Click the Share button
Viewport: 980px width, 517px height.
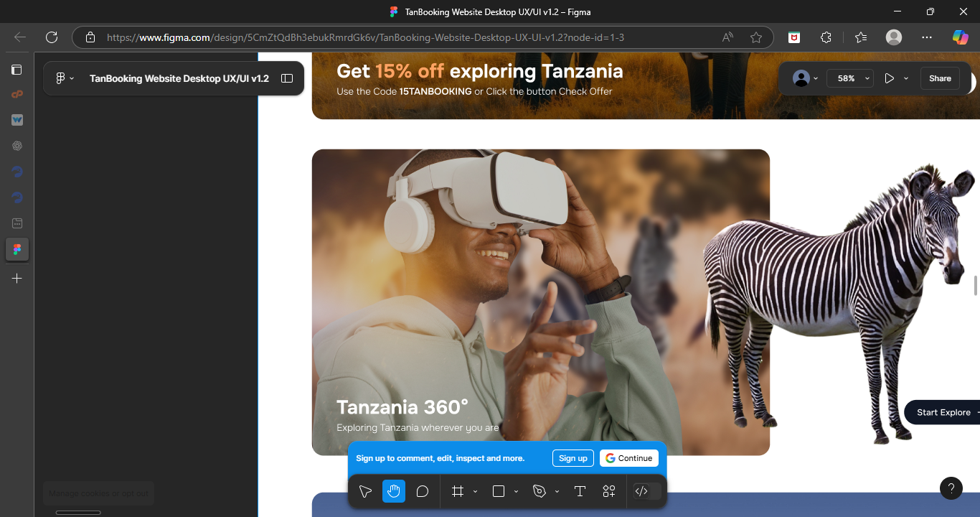pyautogui.click(x=940, y=78)
